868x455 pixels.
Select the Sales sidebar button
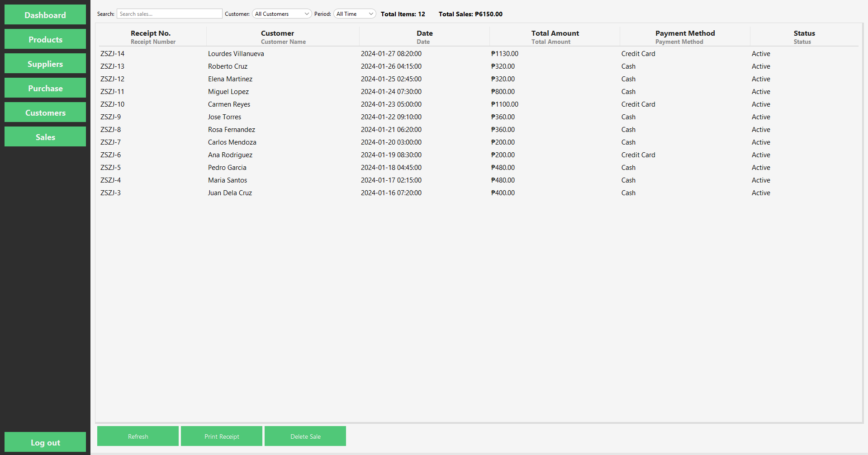[x=45, y=137]
